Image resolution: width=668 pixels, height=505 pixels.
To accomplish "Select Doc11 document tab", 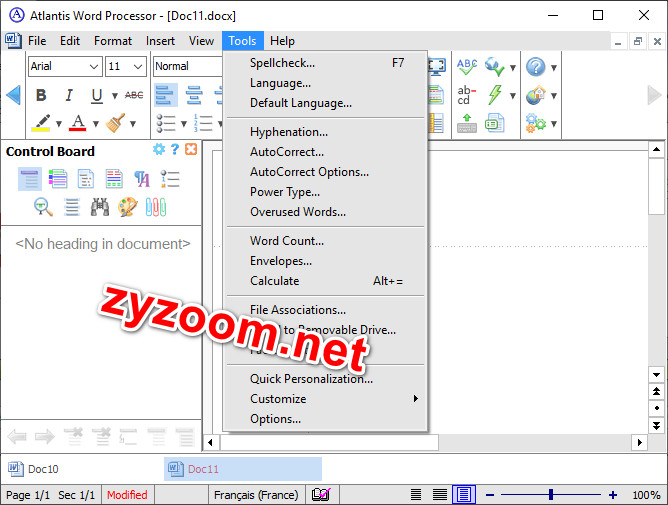I will 243,469.
